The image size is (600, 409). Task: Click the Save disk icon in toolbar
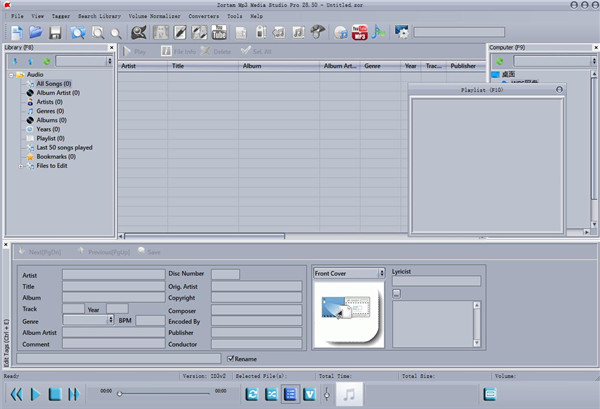click(x=55, y=33)
